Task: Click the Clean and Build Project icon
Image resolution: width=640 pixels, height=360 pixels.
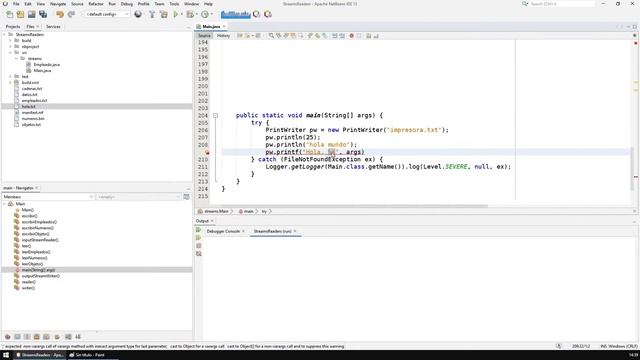Action: pyautogui.click(x=164, y=14)
